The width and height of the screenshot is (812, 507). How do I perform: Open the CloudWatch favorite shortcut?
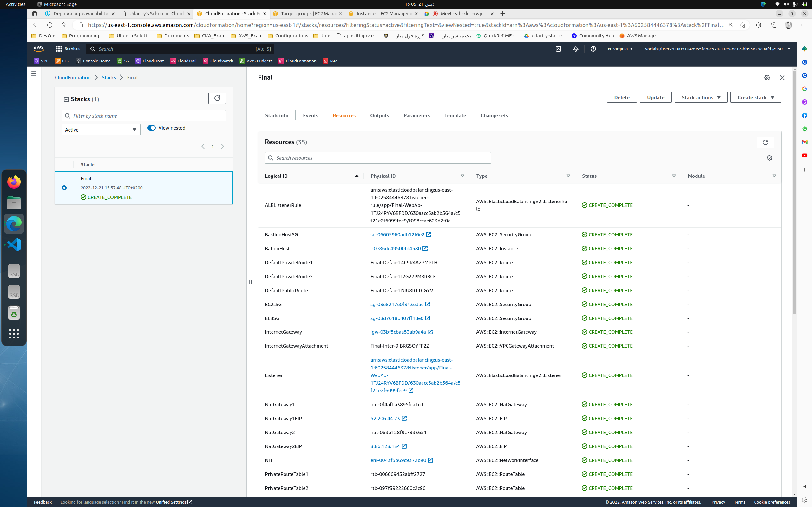pos(219,61)
